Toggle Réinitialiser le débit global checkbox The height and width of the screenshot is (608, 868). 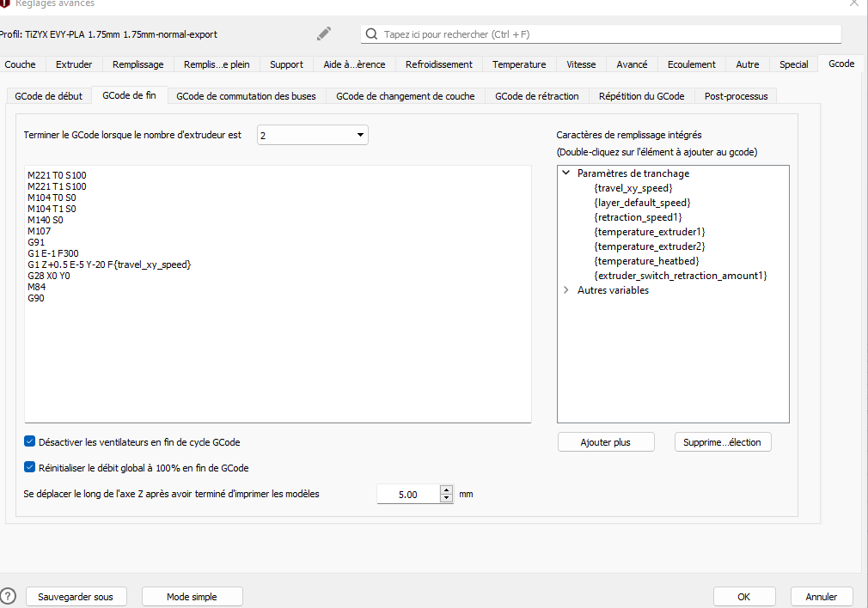pos(30,467)
